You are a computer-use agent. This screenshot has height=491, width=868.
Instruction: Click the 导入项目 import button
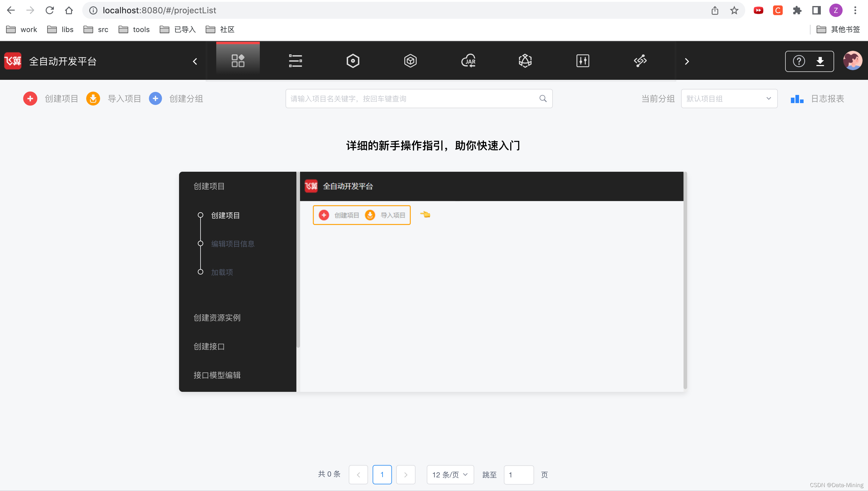click(x=114, y=99)
